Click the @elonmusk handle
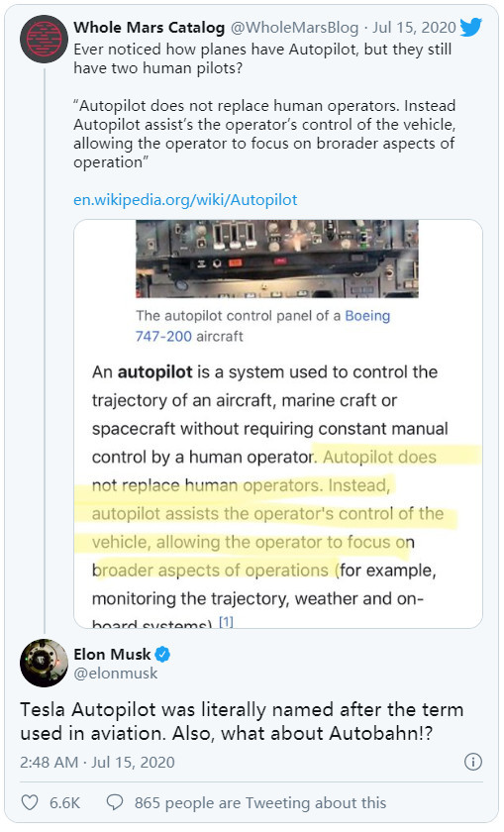 coord(116,673)
